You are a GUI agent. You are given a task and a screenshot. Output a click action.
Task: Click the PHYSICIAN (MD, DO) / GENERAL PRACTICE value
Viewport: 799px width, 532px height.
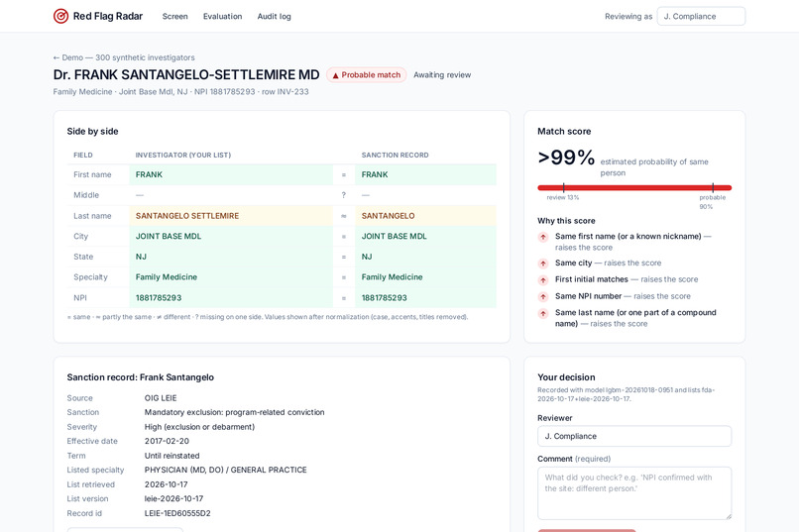(225, 470)
